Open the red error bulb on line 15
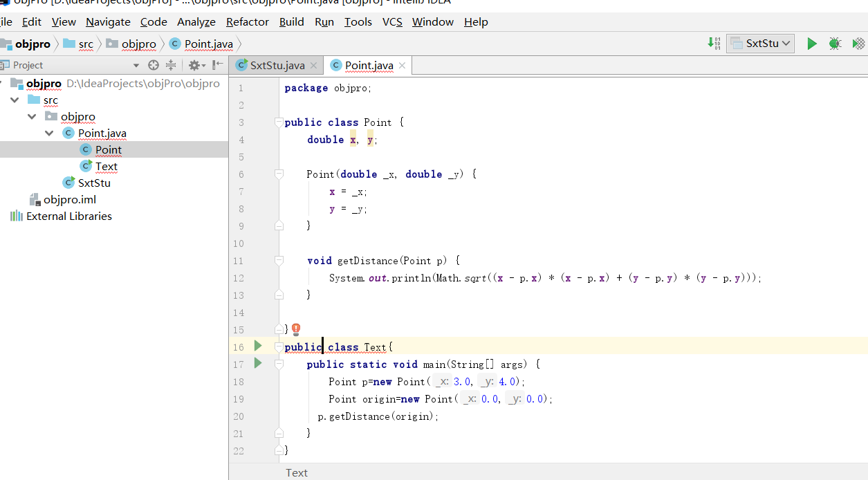868x480 pixels. [x=296, y=329]
